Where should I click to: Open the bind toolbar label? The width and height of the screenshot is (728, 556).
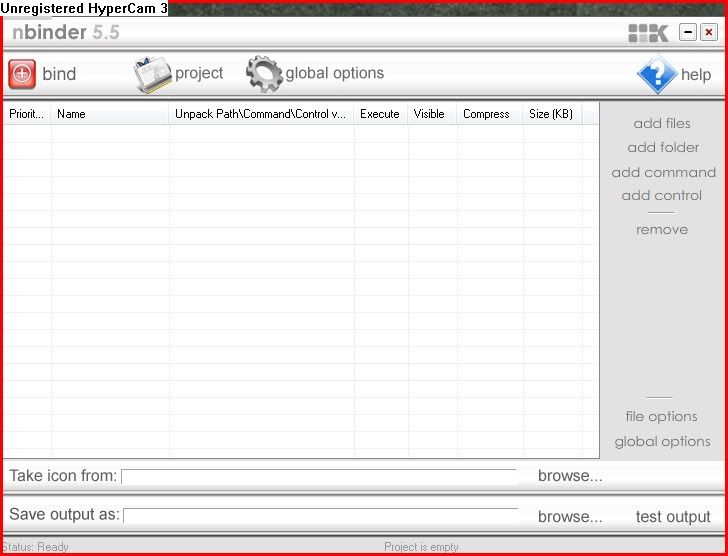pos(59,74)
